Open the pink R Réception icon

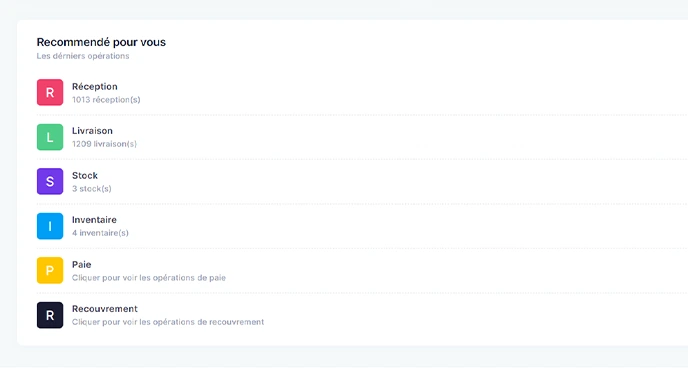click(x=50, y=93)
